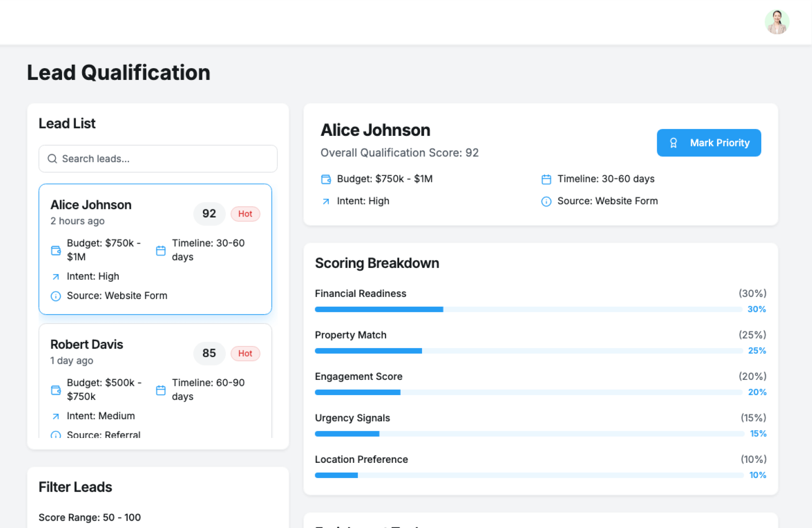Click the calendar icon in Robert Davis card
This screenshot has width=812, height=528.
(x=161, y=390)
